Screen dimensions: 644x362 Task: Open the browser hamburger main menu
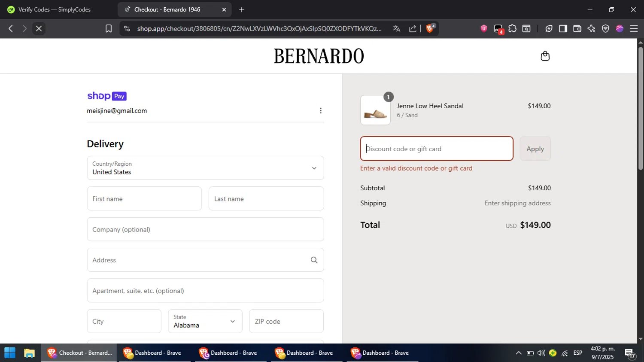click(x=634, y=28)
